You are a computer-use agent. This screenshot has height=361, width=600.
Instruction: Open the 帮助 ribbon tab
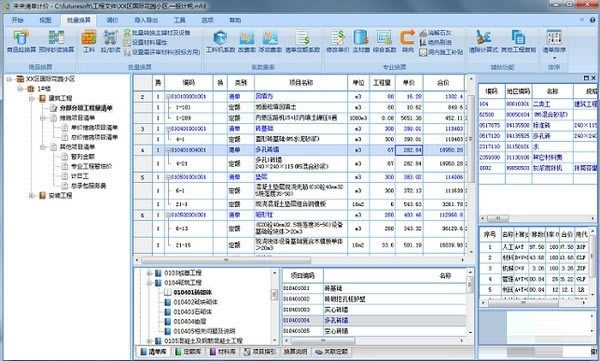(x=235, y=20)
